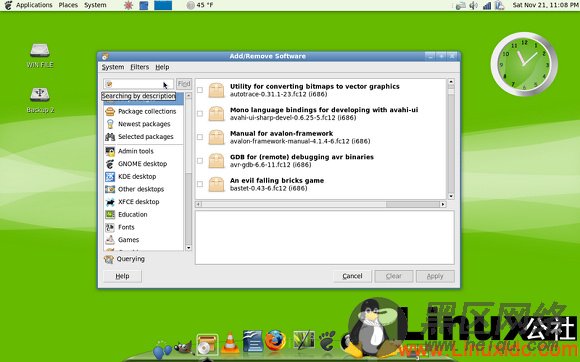580x362 pixels.
Task: Click the bastet package box icon
Action: click(x=216, y=184)
